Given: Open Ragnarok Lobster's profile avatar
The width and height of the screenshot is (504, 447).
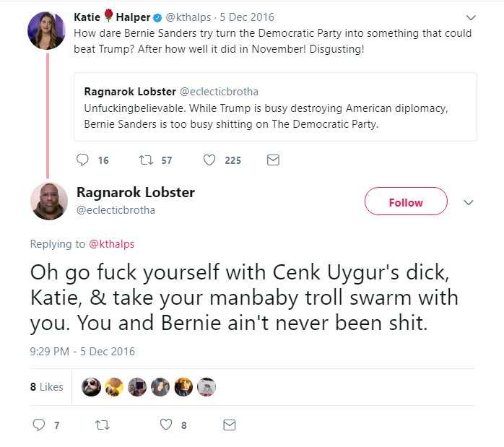Looking at the screenshot, I should [x=48, y=201].
